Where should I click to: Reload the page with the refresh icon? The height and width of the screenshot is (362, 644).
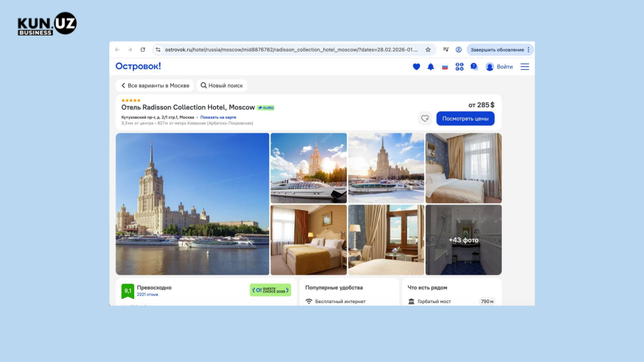click(x=142, y=50)
